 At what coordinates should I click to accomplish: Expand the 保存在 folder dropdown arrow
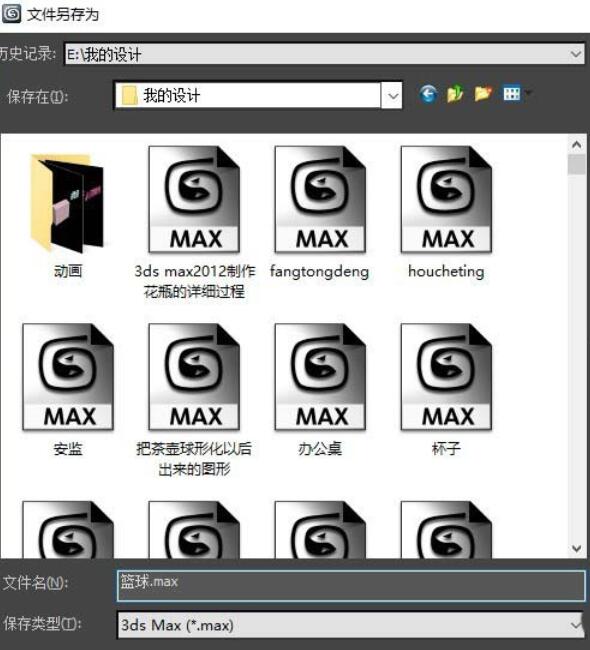coord(392,96)
